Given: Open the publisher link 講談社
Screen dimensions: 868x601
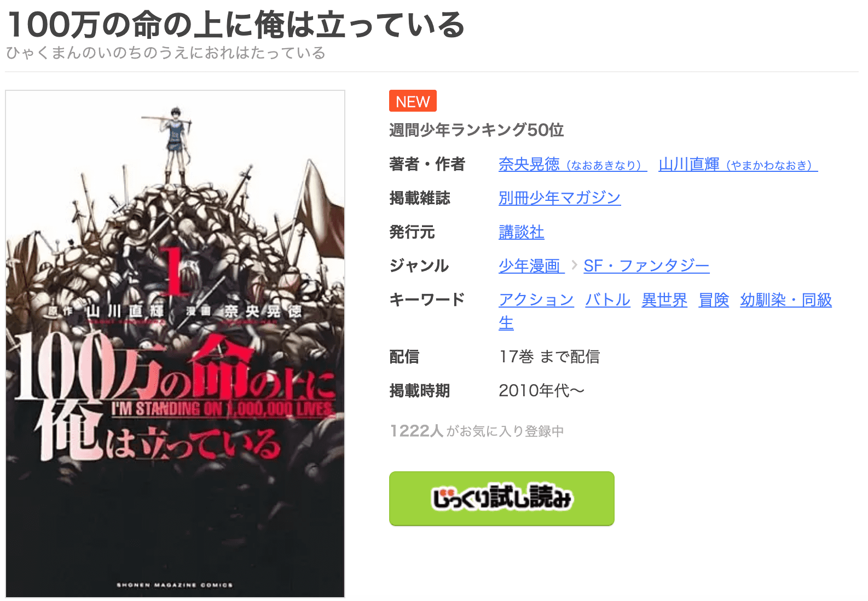Looking at the screenshot, I should click(x=521, y=232).
